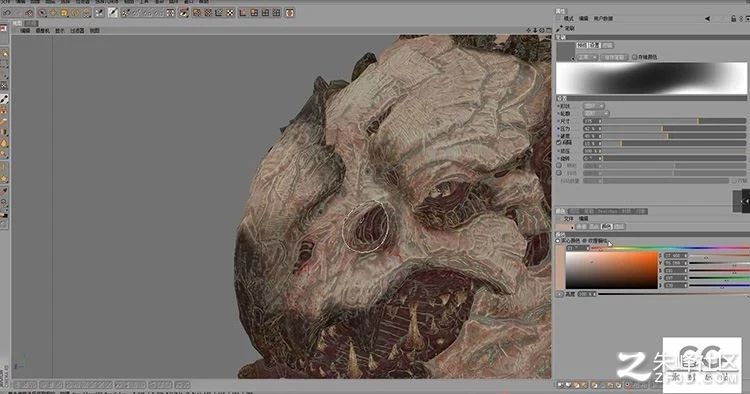The height and width of the screenshot is (394, 750).
Task: Click the 尺寸 size slider handle
Action: 698,121
